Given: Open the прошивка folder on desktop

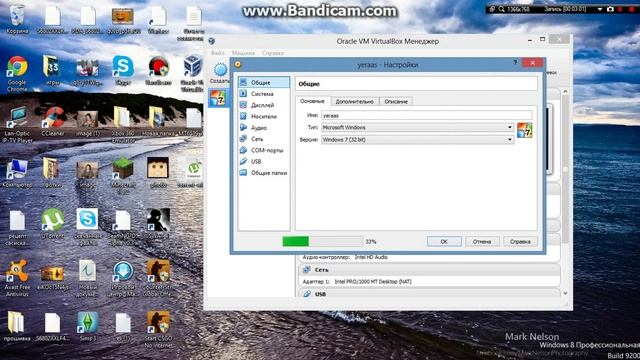Looking at the screenshot, I should click(17, 327).
